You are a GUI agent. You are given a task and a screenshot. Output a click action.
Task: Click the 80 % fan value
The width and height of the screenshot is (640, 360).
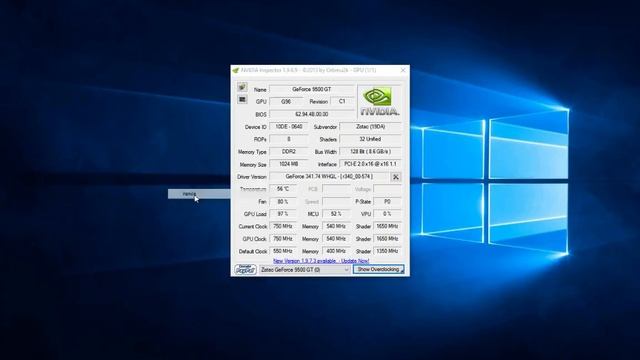(x=282, y=201)
